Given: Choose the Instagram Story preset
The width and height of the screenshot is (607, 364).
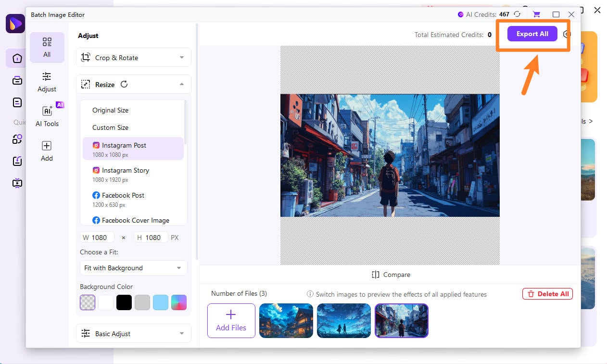Looking at the screenshot, I should [x=133, y=174].
